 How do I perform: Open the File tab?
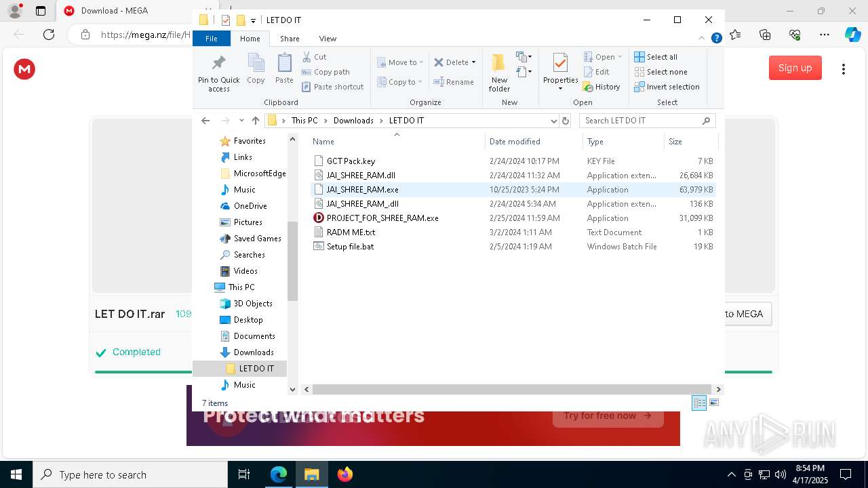coord(212,39)
